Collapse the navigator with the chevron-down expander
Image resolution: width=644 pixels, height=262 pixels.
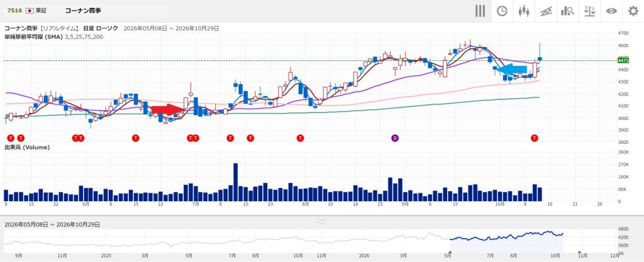322,221
